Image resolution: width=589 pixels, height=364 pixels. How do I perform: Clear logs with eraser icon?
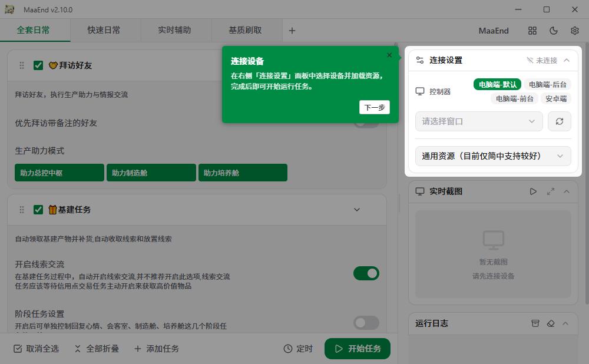[551, 323]
